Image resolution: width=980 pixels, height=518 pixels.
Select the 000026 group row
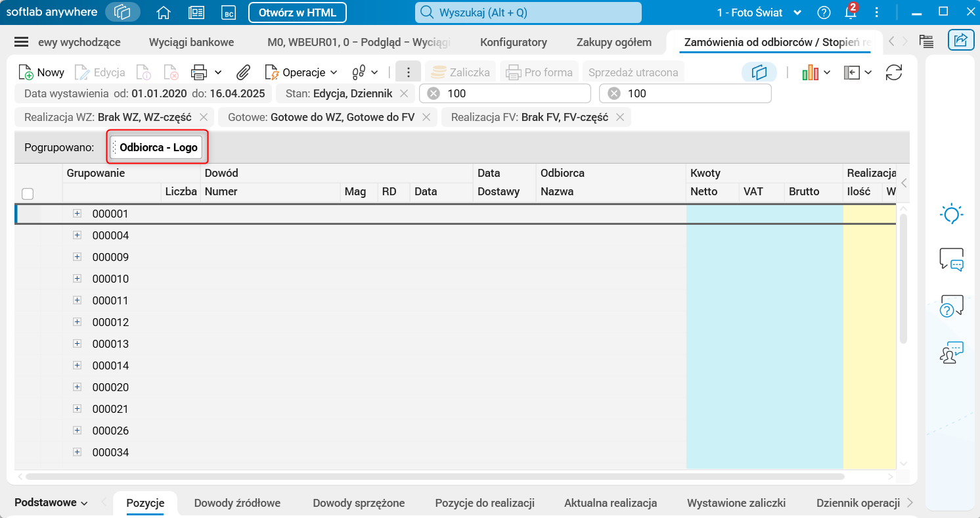(455, 431)
